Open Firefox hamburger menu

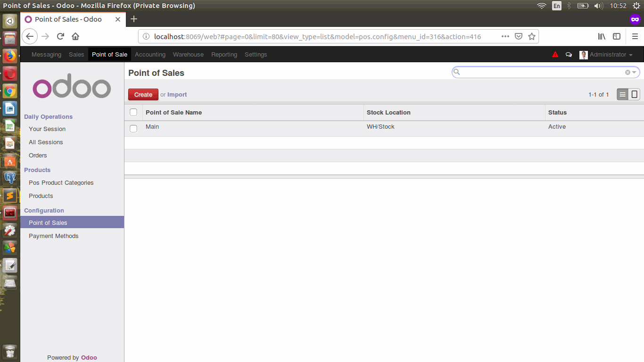click(x=635, y=36)
